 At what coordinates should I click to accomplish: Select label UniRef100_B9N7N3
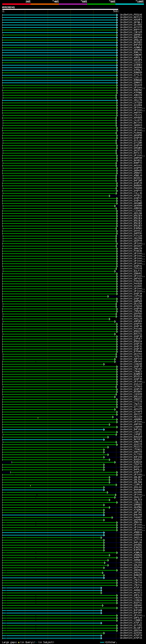pyautogui.click(x=131, y=90)
